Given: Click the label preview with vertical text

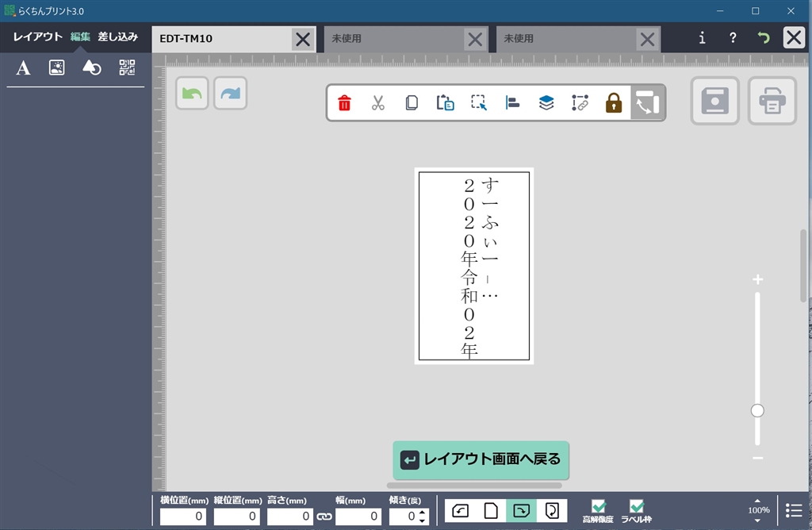Looking at the screenshot, I should click(474, 266).
